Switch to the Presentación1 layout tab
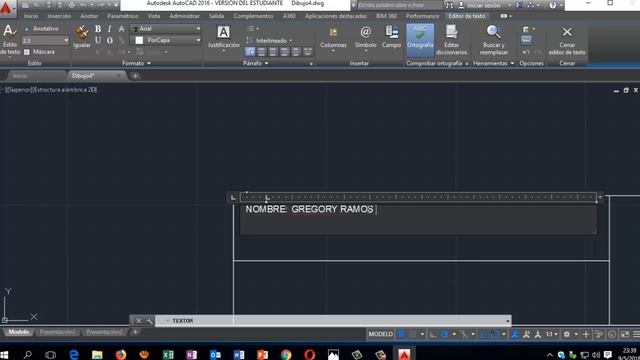The width and height of the screenshot is (640, 360). tap(57, 332)
